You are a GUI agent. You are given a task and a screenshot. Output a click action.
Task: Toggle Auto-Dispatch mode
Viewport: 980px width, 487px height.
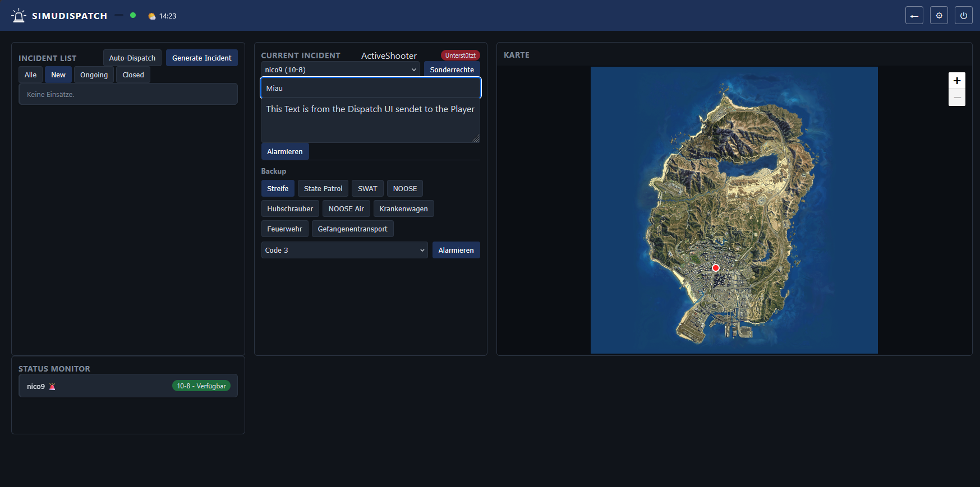click(x=132, y=58)
